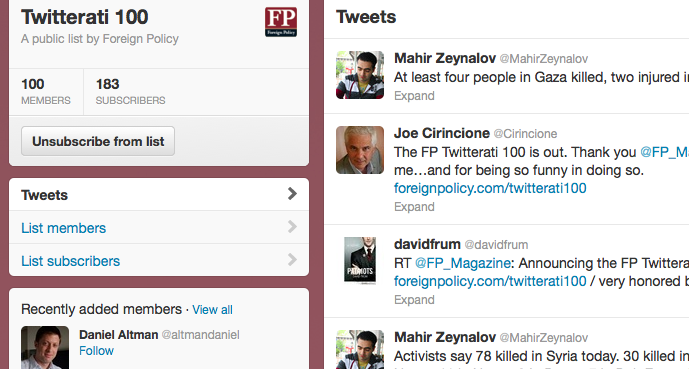The height and width of the screenshot is (369, 689).
Task: Click the chevron arrow next to Tweets
Action: [x=292, y=194]
